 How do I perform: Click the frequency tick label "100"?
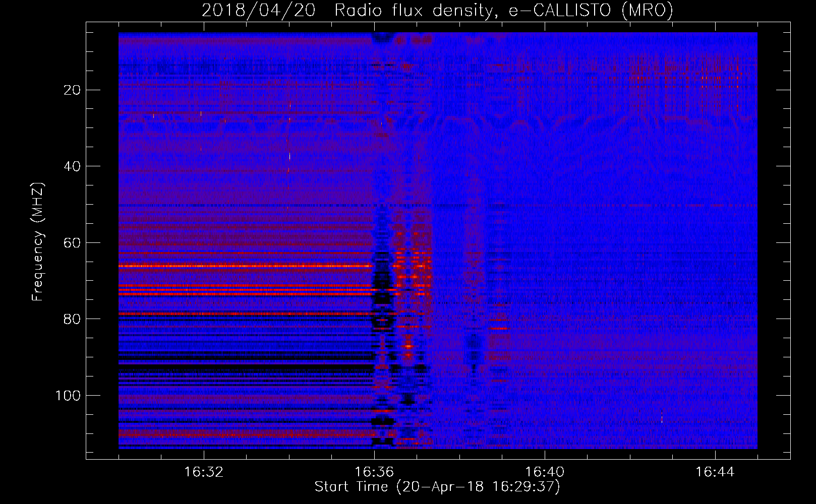[68, 396]
